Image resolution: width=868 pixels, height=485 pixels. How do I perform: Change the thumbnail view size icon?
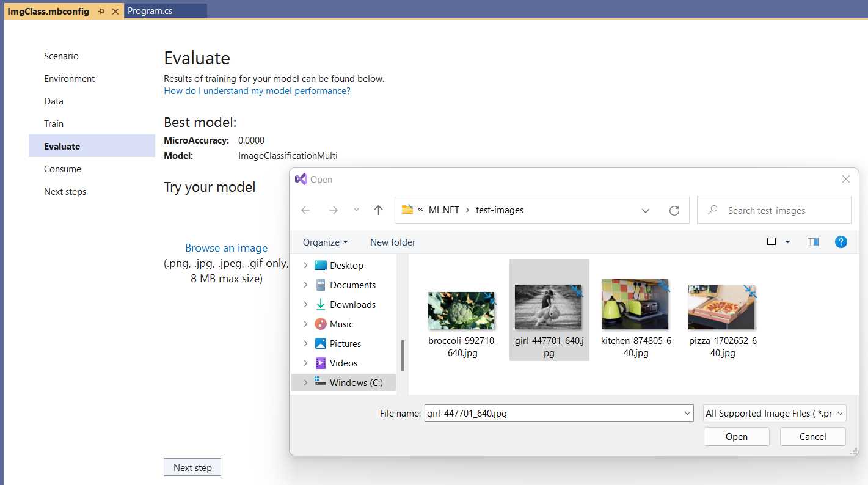771,241
